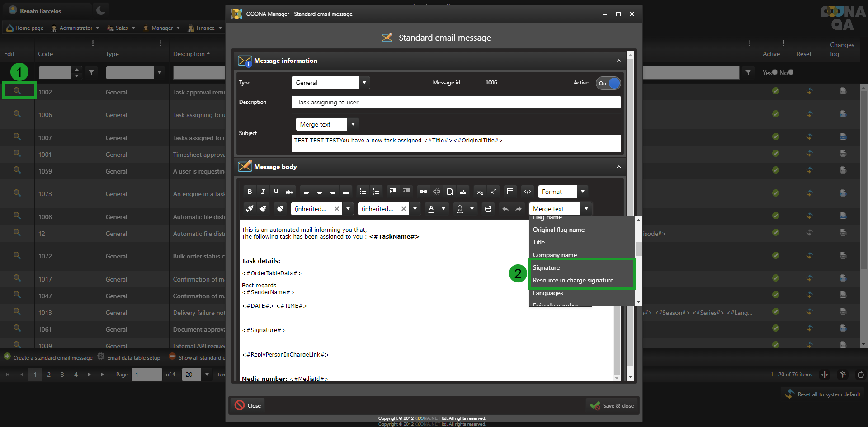Screen dimensions: 868x427
Task: Apply italic formatting in the editor
Action: point(263,192)
